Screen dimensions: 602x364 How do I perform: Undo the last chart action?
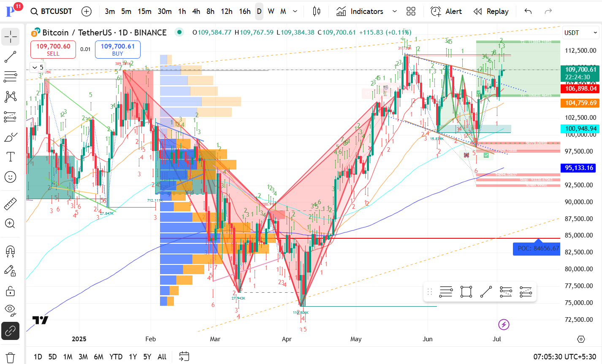tap(528, 11)
